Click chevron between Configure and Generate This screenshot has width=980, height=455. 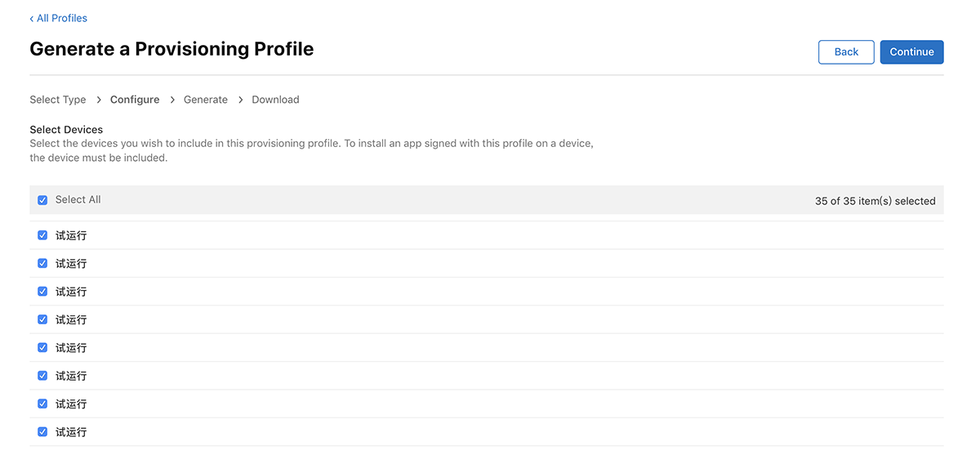(x=172, y=100)
